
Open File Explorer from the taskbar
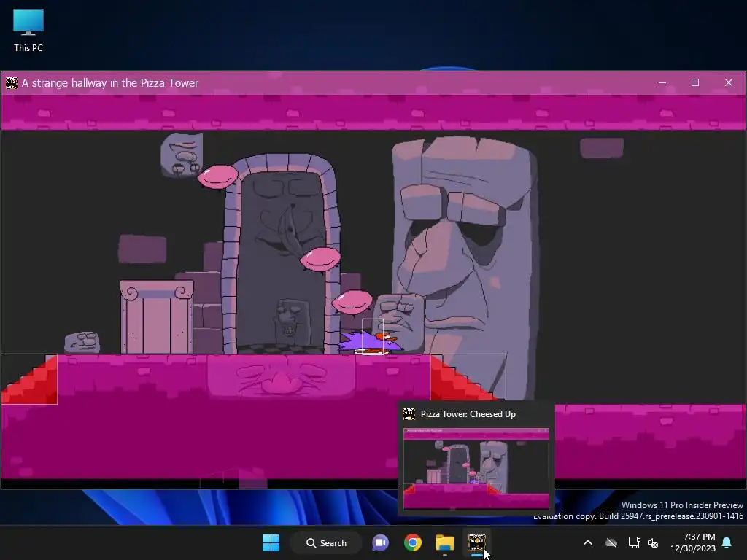444,542
